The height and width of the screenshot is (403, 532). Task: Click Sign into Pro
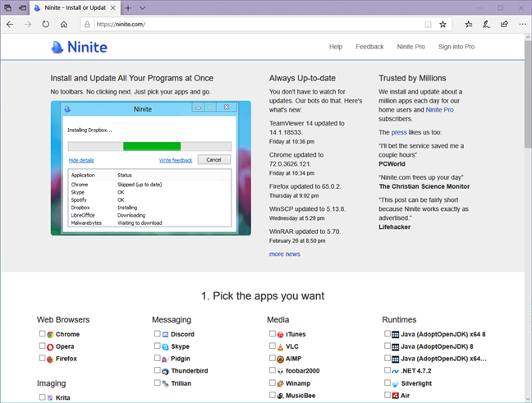(x=456, y=47)
